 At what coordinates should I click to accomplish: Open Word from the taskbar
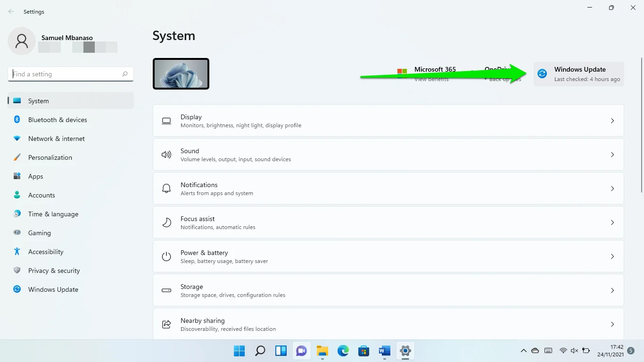[x=385, y=351]
